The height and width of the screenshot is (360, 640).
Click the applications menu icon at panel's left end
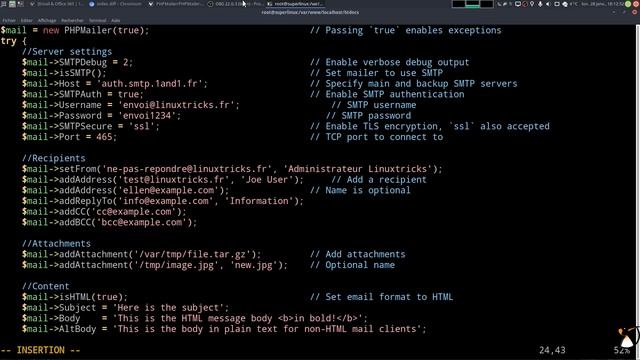(x=4, y=4)
